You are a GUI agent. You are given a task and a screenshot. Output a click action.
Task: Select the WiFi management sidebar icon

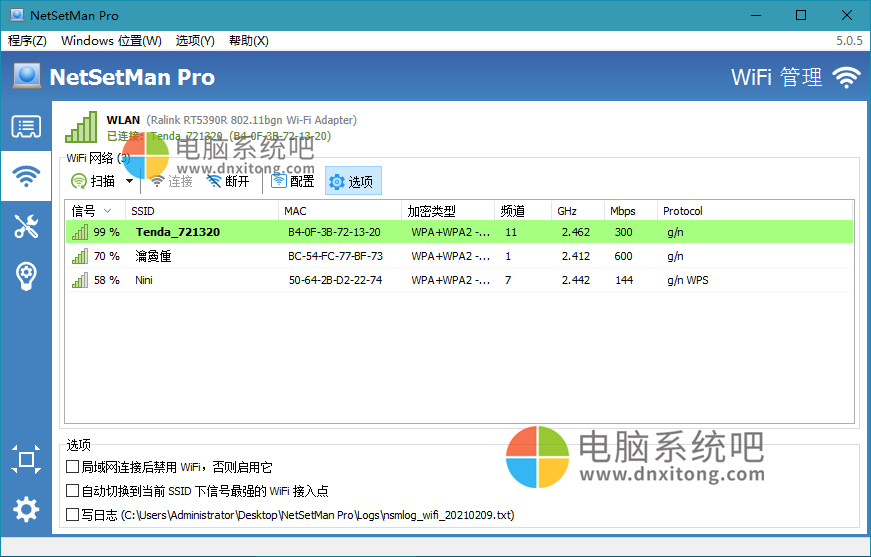click(26, 176)
